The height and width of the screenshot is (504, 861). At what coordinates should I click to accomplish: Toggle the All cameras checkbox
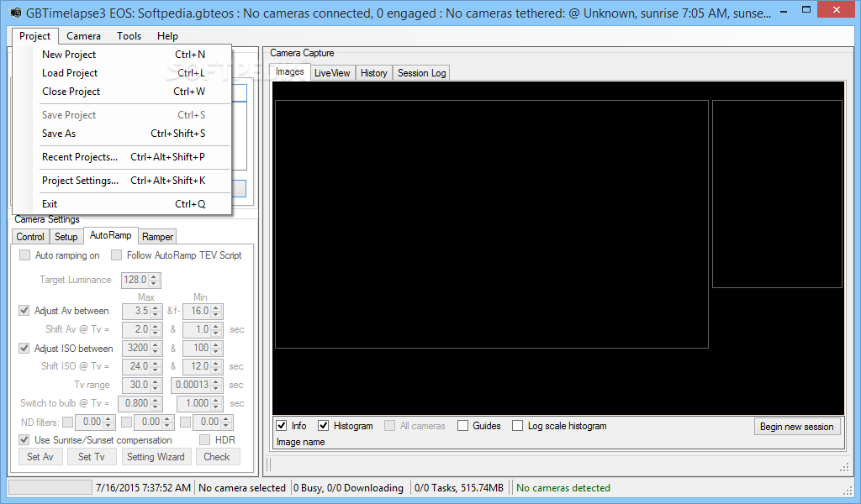390,426
